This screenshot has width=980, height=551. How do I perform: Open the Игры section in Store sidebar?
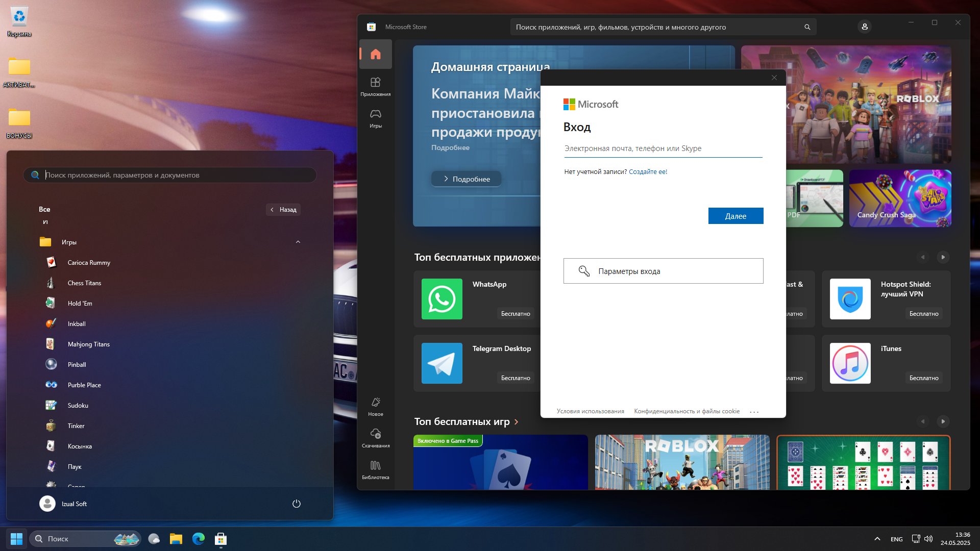(x=376, y=118)
